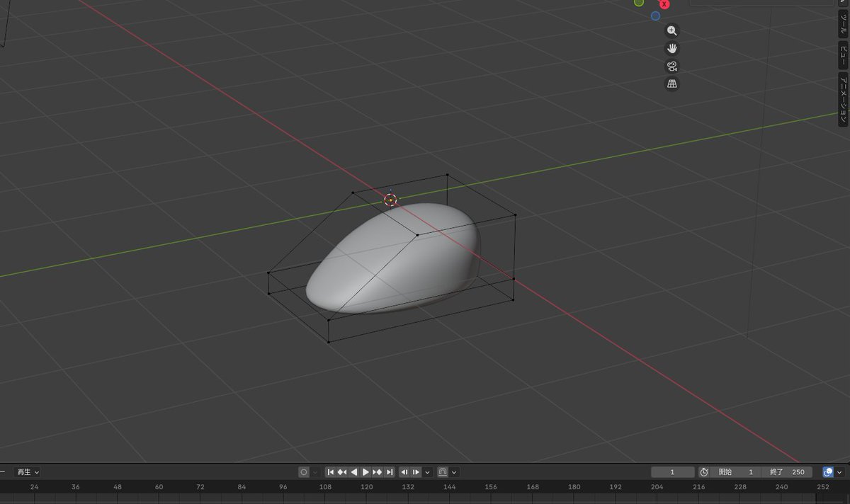Viewport: 850px width, 504px height.
Task: Click frame 120 on the timeline ruler
Action: [367, 487]
